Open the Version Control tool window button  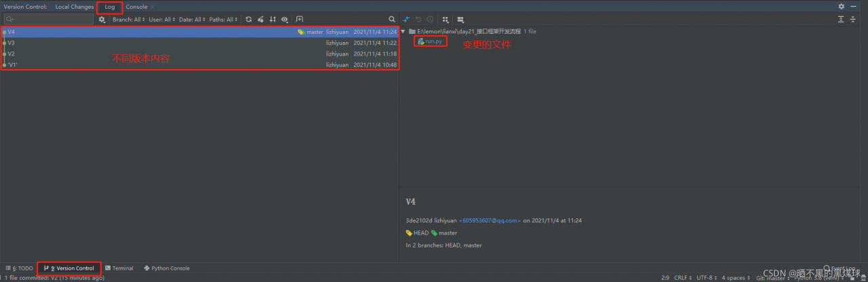tap(69, 268)
